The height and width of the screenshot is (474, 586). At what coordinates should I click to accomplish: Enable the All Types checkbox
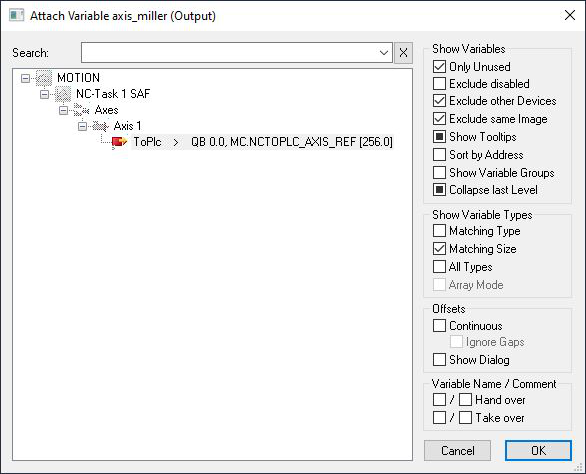point(439,267)
